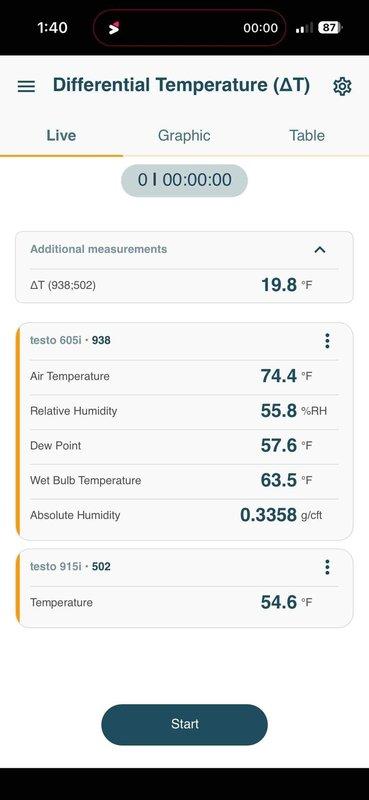Open options menu for testo 605i sensor

pos(327,340)
